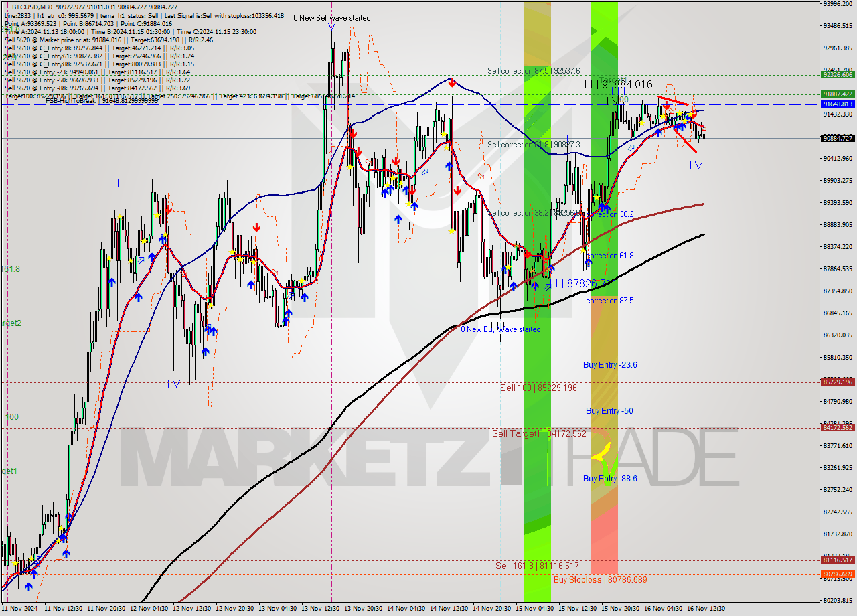Click the 'Buy Entry -88.6' label
Image resolution: width=857 pixels, height=616 pixels.
(610, 479)
